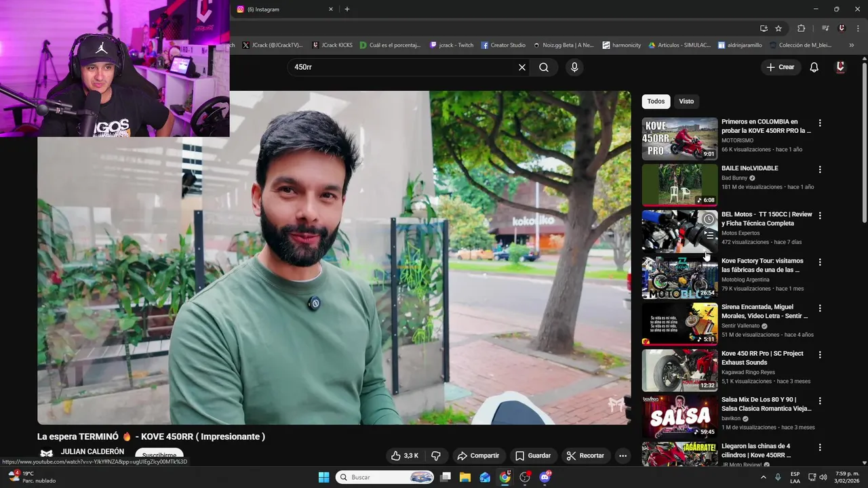This screenshot has height=488, width=868.
Task: Start voice search with the microphone
Action: (x=574, y=67)
